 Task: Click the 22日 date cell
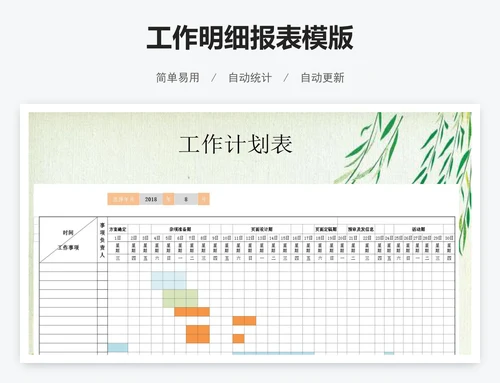click(367, 238)
